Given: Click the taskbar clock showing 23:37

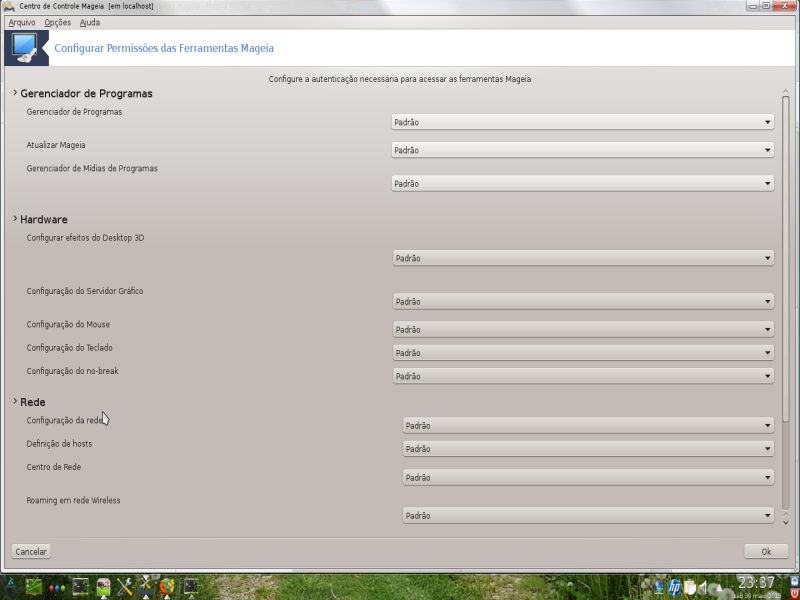Looking at the screenshot, I should coord(756,583).
